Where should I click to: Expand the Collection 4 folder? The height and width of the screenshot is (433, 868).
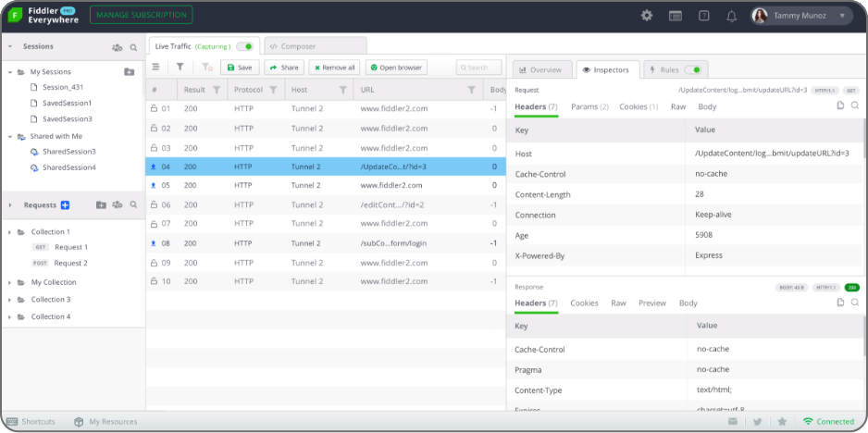10,316
